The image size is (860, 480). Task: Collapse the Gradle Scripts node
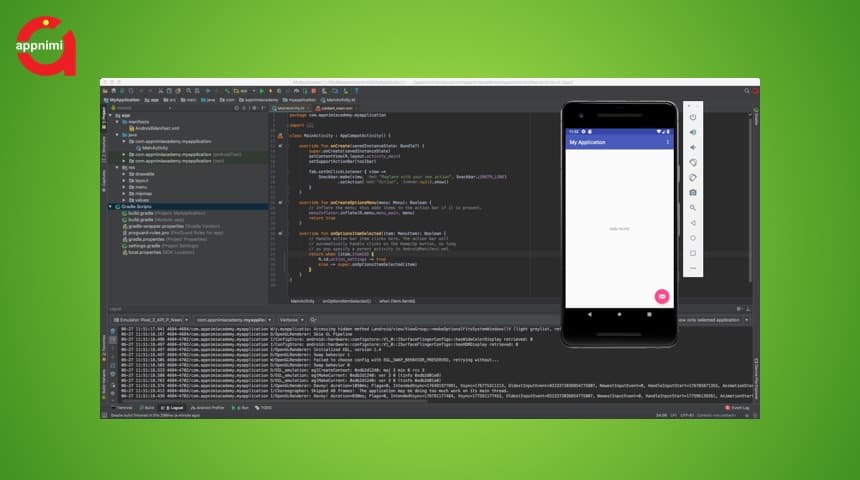tap(111, 206)
